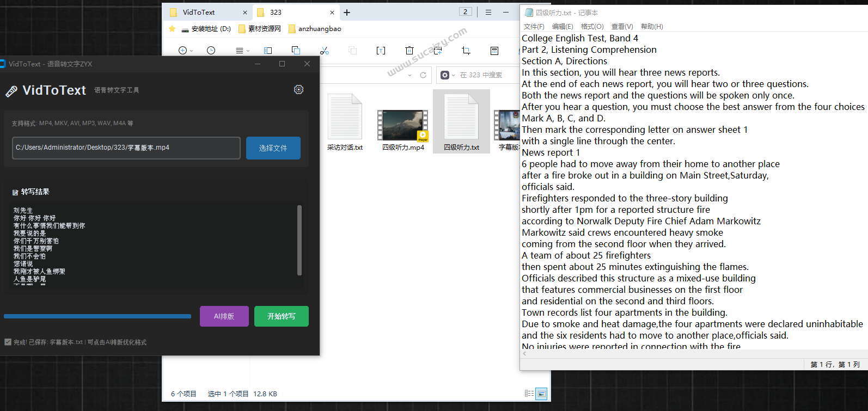
Task: Open the recent history clock icon
Action: click(211, 51)
